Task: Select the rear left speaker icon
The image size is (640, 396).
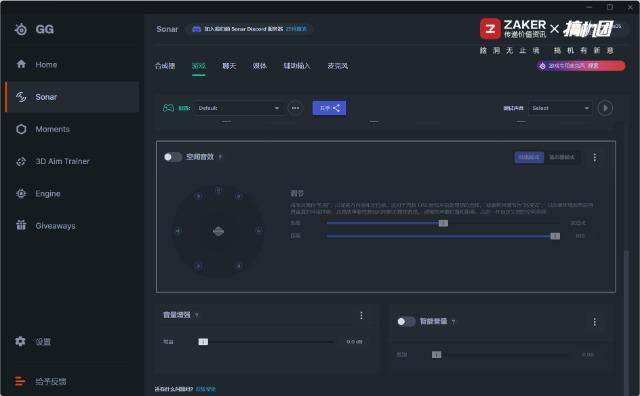Action: pos(198,266)
